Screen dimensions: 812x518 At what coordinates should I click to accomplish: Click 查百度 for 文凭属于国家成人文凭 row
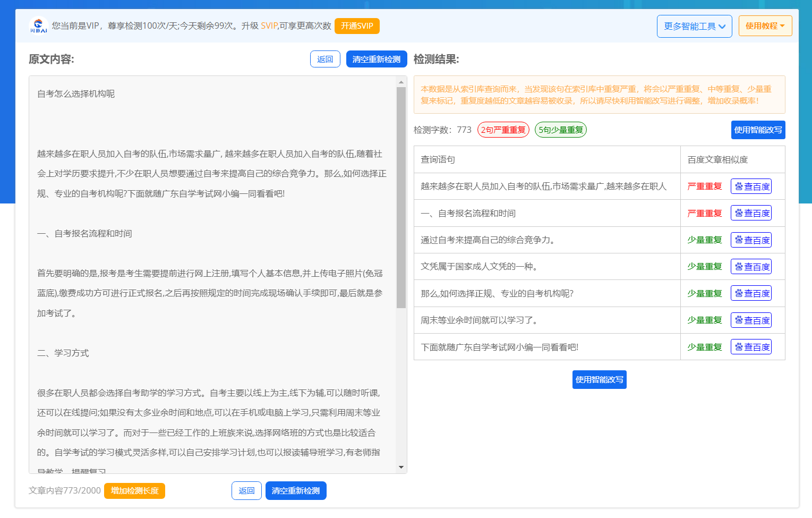coord(751,267)
